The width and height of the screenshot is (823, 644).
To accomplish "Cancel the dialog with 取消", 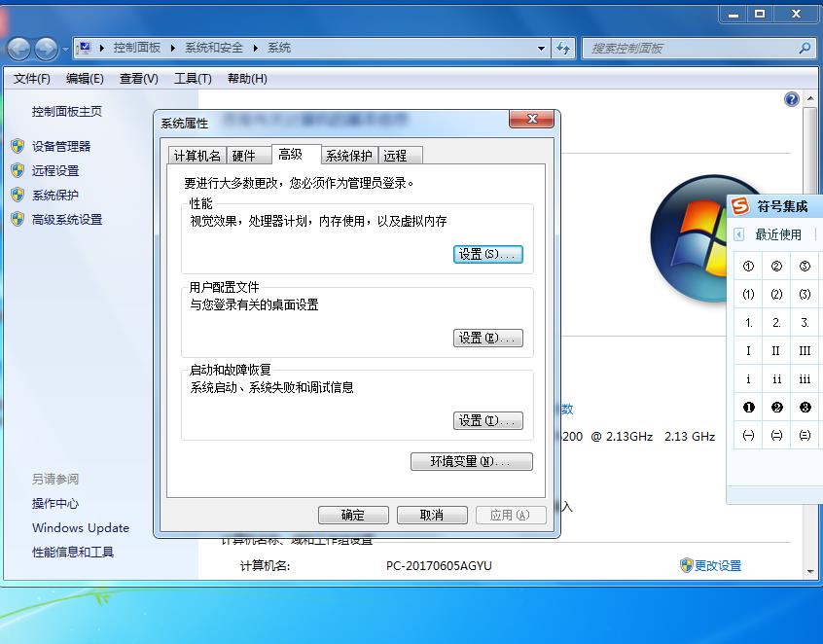I will (x=432, y=515).
